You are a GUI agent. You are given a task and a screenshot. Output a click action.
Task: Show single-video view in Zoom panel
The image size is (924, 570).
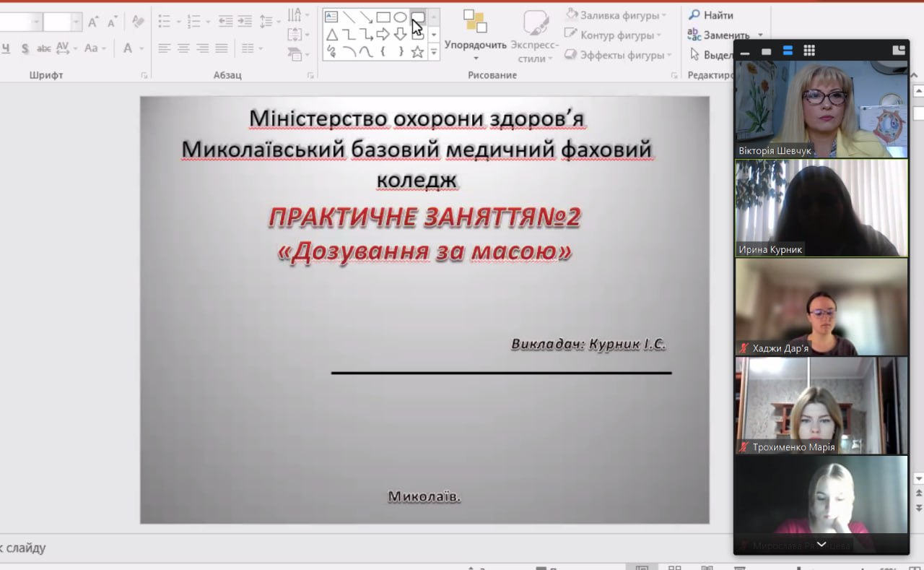click(x=766, y=51)
